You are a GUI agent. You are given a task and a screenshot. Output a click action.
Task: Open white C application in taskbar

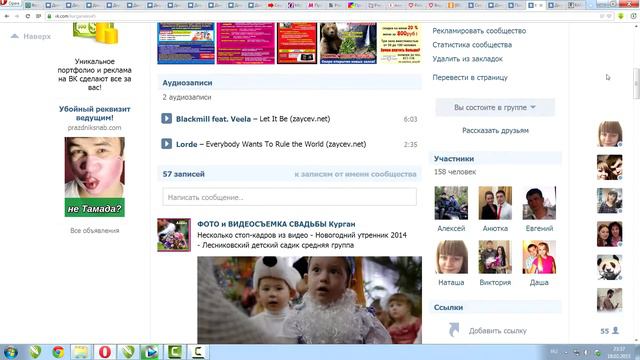pos(198,352)
